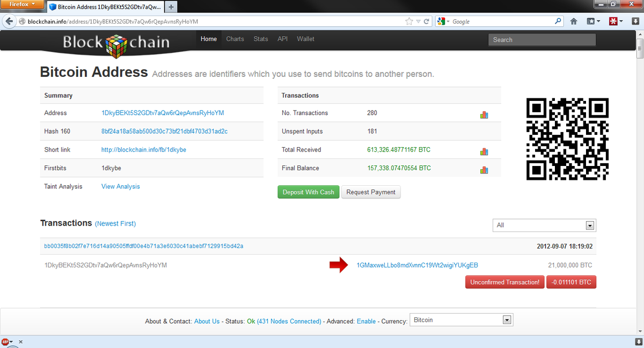Screen dimensions: 644x348
Task: Click the browser URL address bar
Action: 215,21
